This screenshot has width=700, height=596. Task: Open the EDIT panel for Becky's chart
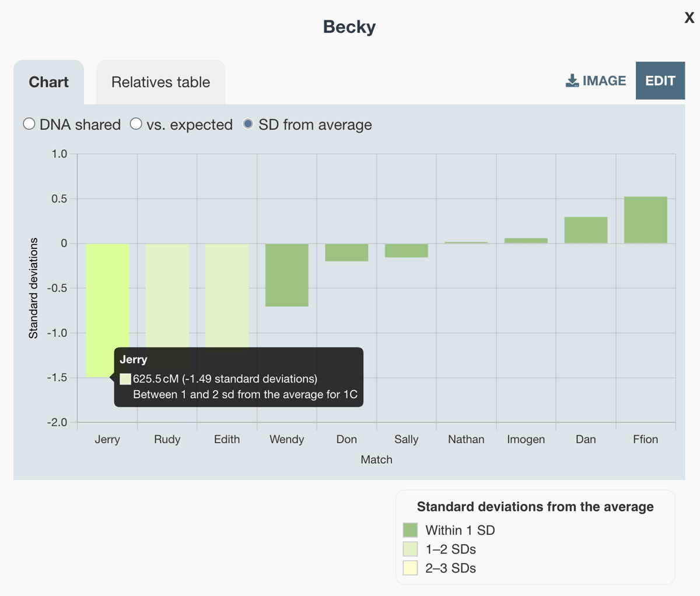pyautogui.click(x=660, y=80)
